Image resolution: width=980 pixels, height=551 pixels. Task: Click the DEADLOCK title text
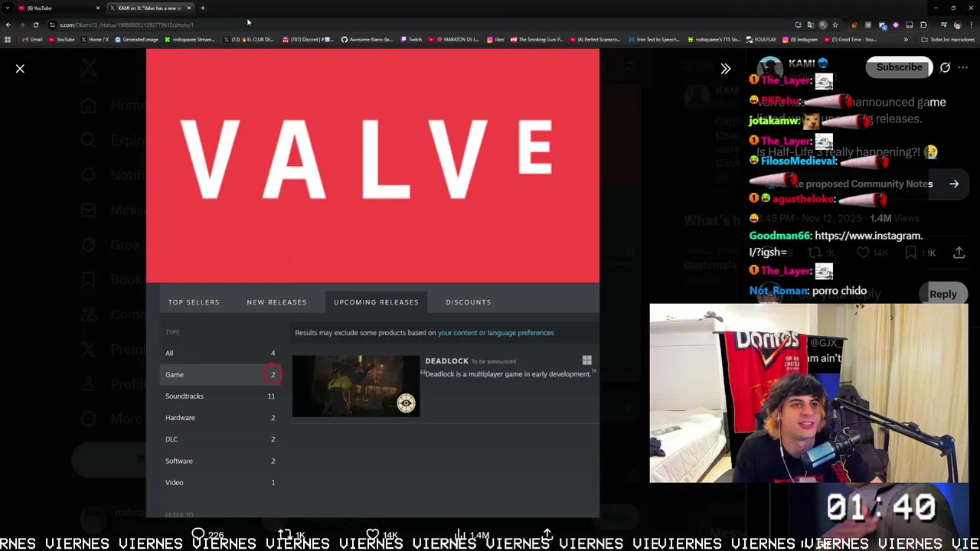pyautogui.click(x=446, y=360)
